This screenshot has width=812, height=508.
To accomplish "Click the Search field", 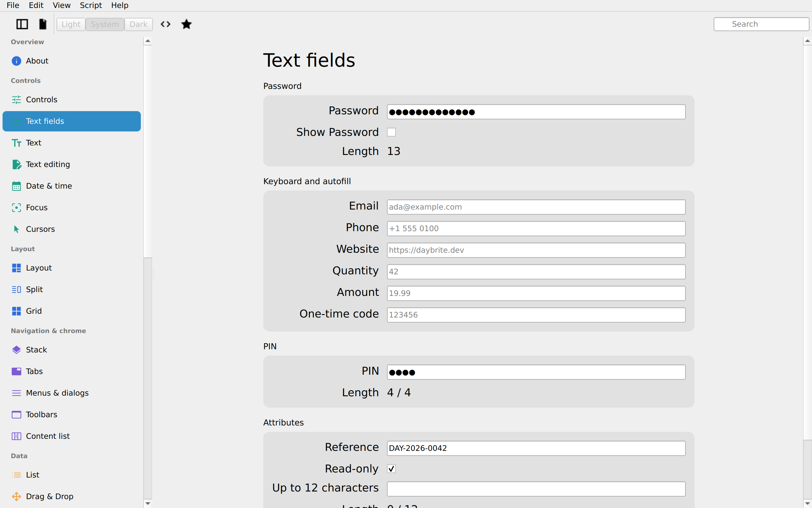I will point(761,24).
